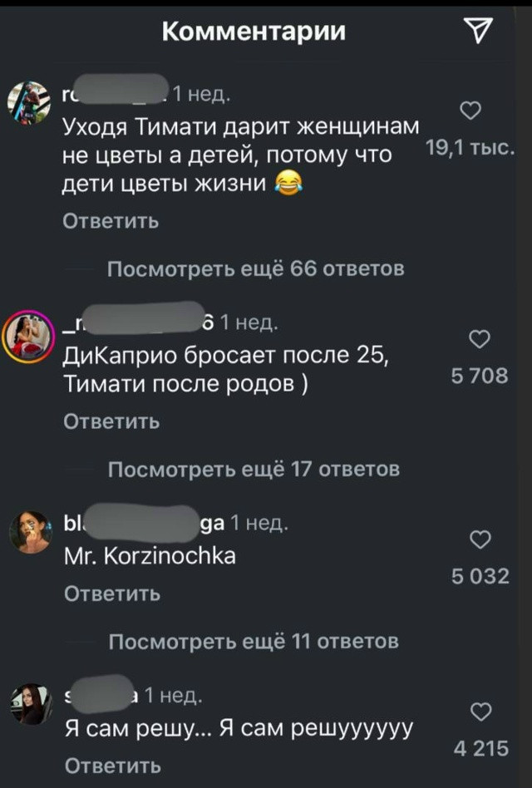Like the ДиКаприо бросает после 25 comment
The height and width of the screenshot is (788, 532).
480,338
